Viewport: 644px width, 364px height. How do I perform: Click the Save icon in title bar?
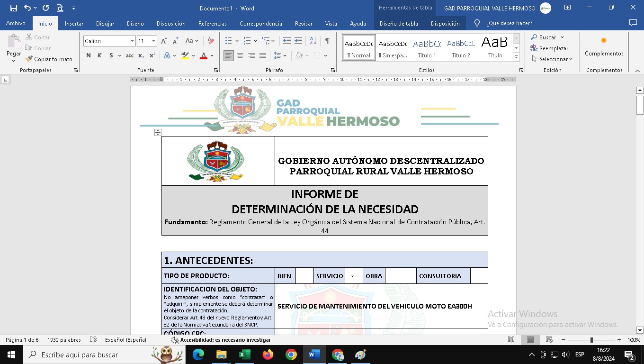coord(14,8)
